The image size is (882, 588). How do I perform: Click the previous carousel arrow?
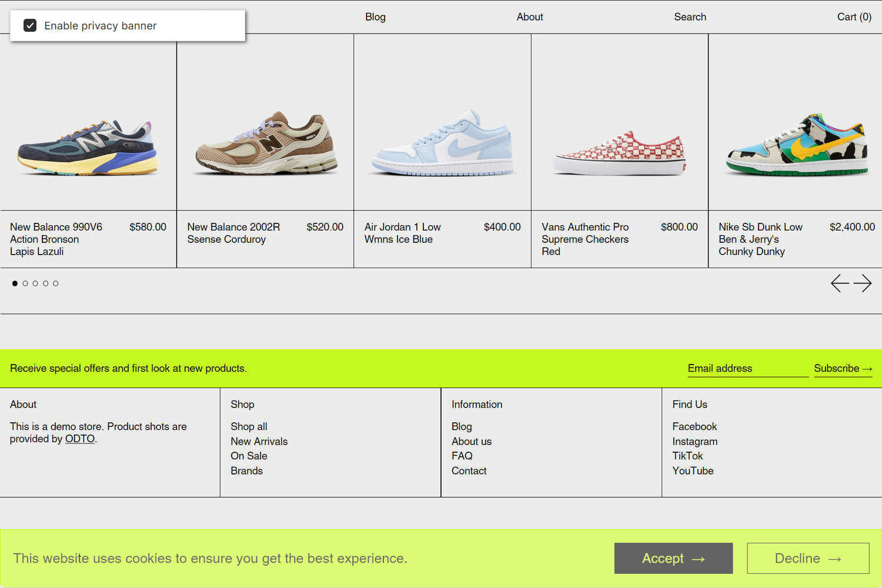click(840, 283)
